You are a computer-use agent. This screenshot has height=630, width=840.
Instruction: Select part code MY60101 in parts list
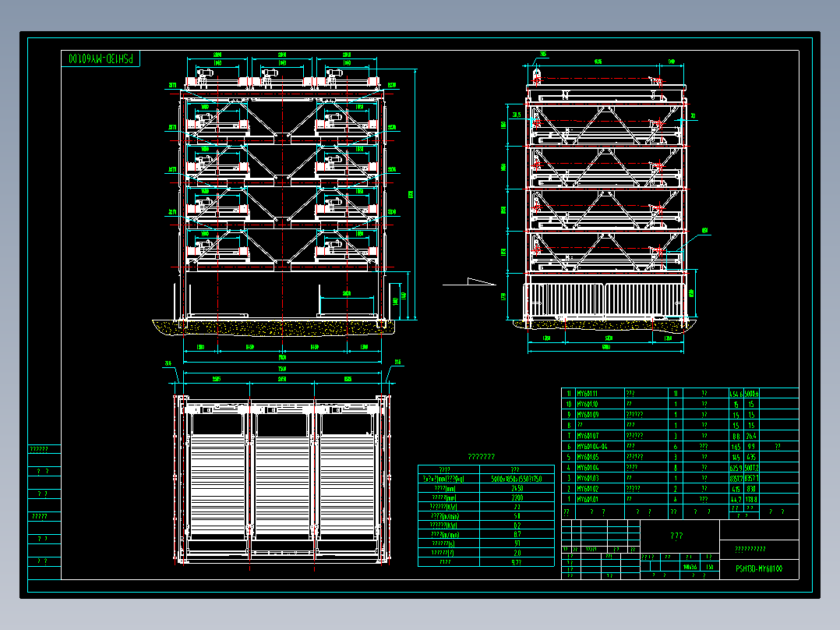(x=588, y=499)
